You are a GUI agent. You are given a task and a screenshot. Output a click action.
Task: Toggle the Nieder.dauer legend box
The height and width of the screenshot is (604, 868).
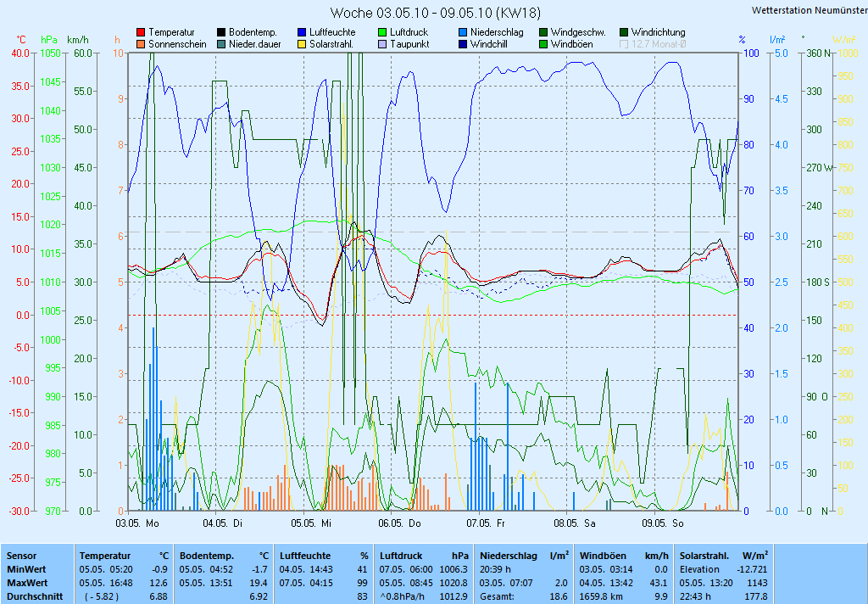click(x=221, y=44)
